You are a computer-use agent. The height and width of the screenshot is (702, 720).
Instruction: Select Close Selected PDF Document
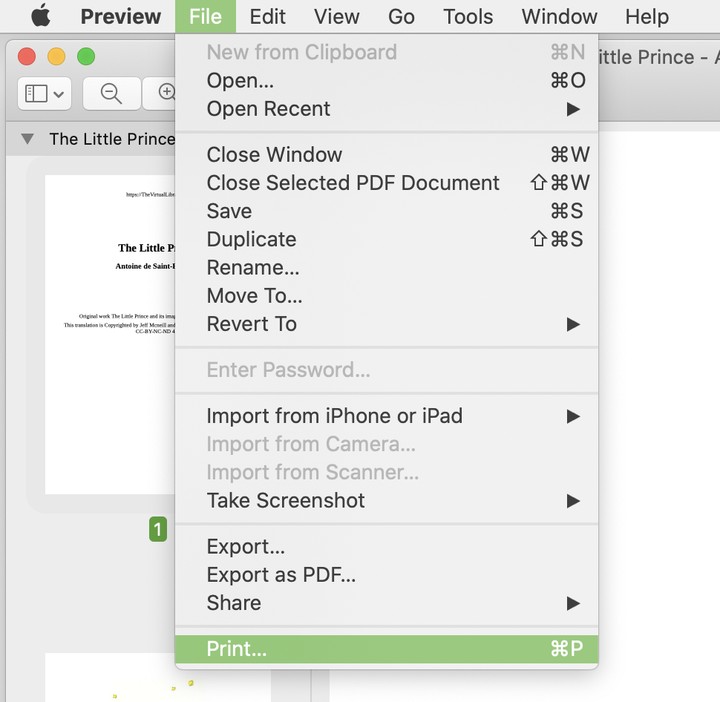tap(353, 183)
